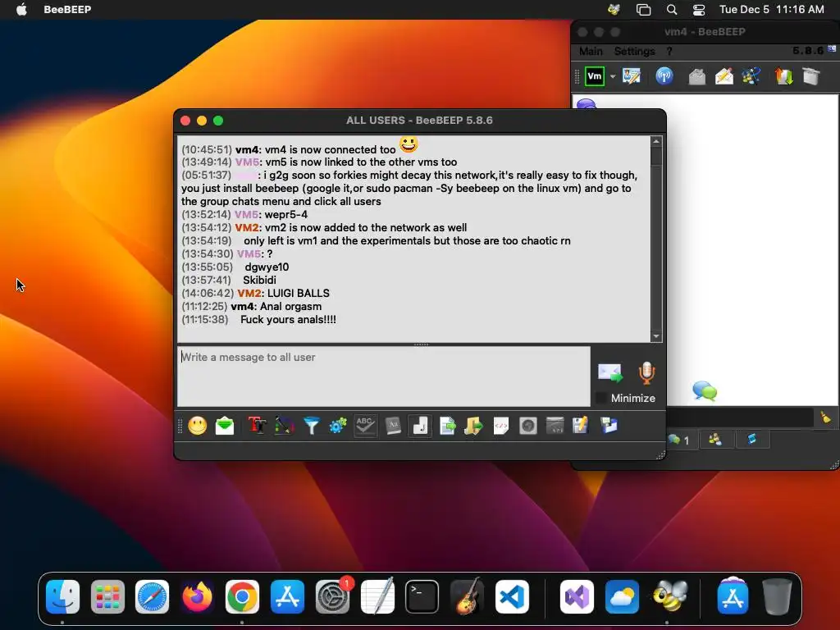
Task: Click the date and time in menu bar
Action: click(x=771, y=9)
